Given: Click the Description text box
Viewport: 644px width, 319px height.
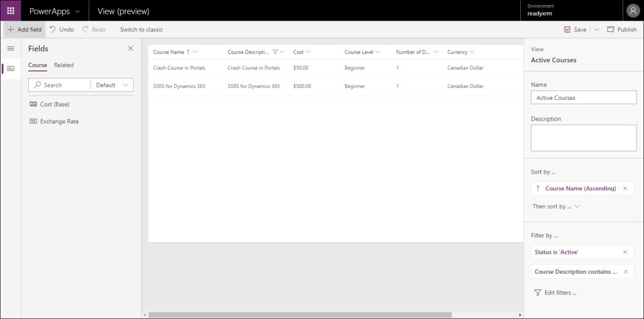Looking at the screenshot, I should point(583,138).
